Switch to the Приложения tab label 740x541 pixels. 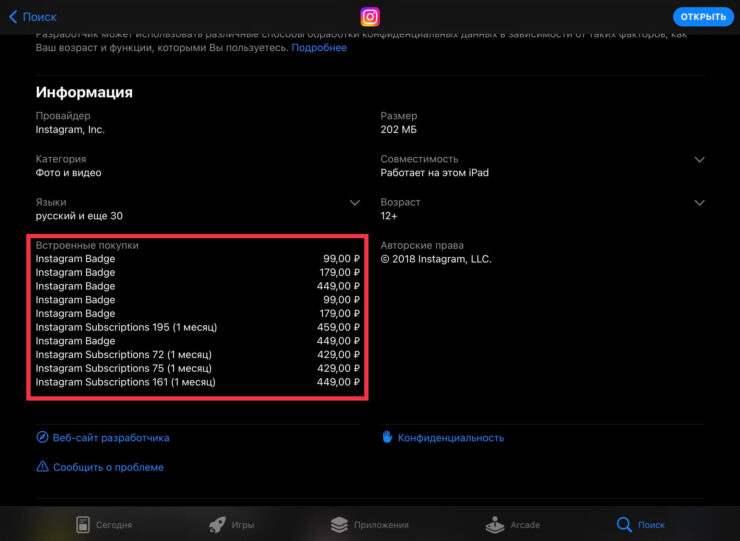[381, 525]
